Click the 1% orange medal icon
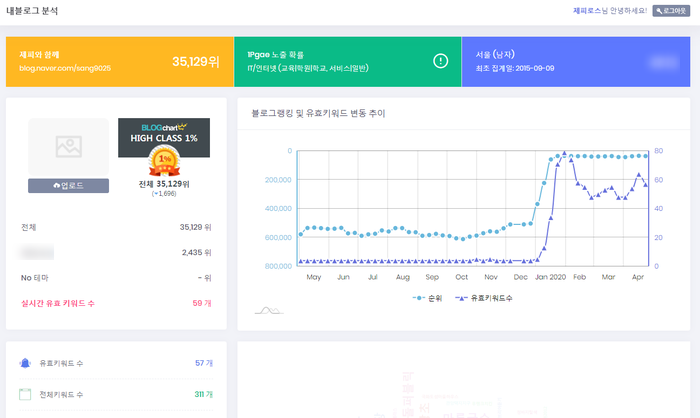The width and height of the screenshot is (700, 418). point(164,162)
